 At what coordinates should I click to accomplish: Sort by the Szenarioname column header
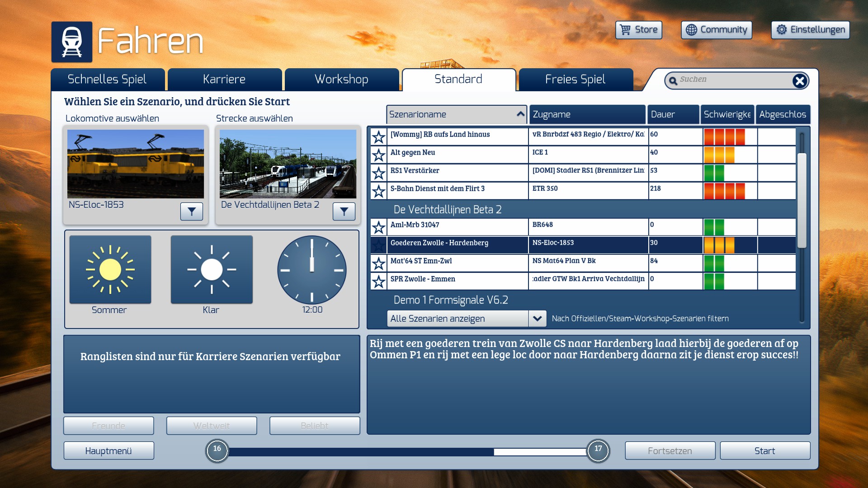[457, 114]
